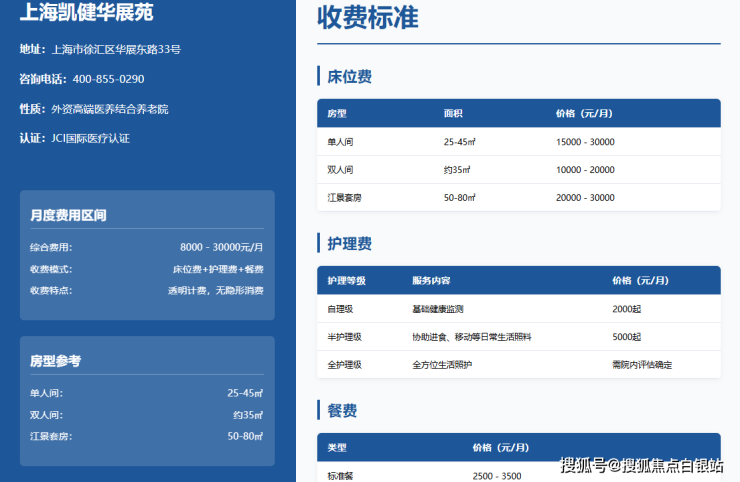The width and height of the screenshot is (740, 482).
Task: Click the 餐费 section heading
Action: (342, 411)
